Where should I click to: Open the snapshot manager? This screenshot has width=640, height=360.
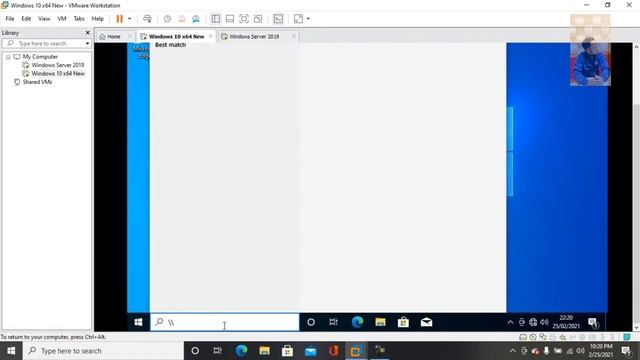coord(196,19)
